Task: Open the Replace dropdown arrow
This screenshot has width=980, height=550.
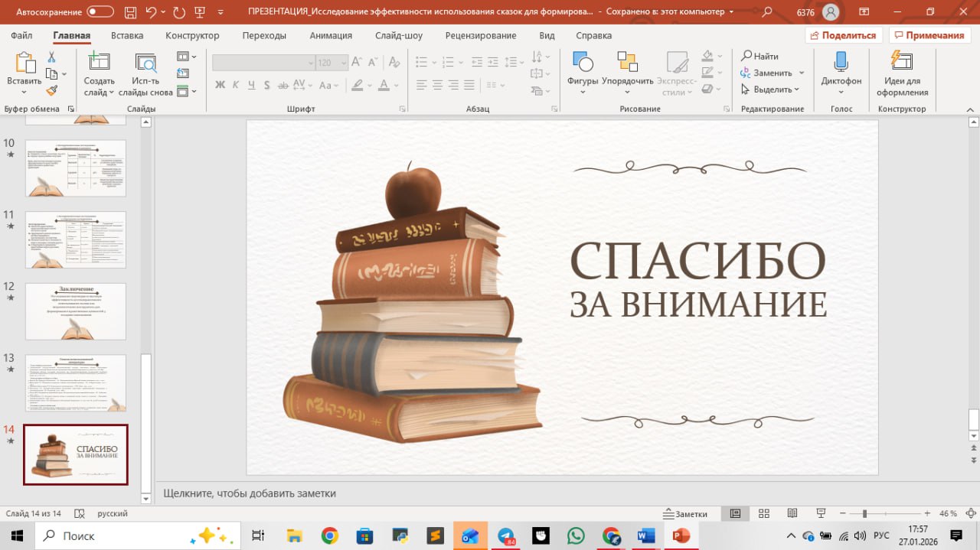Action: (x=802, y=73)
